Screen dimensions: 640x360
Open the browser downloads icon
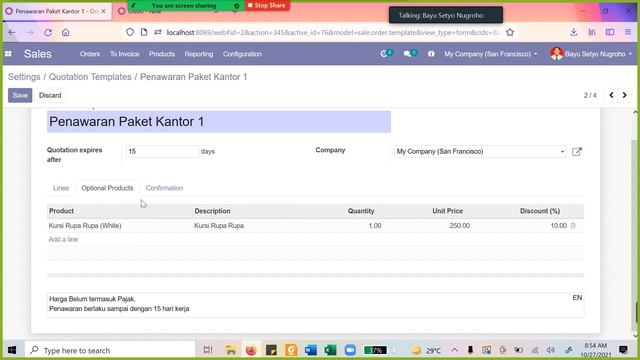tap(573, 32)
